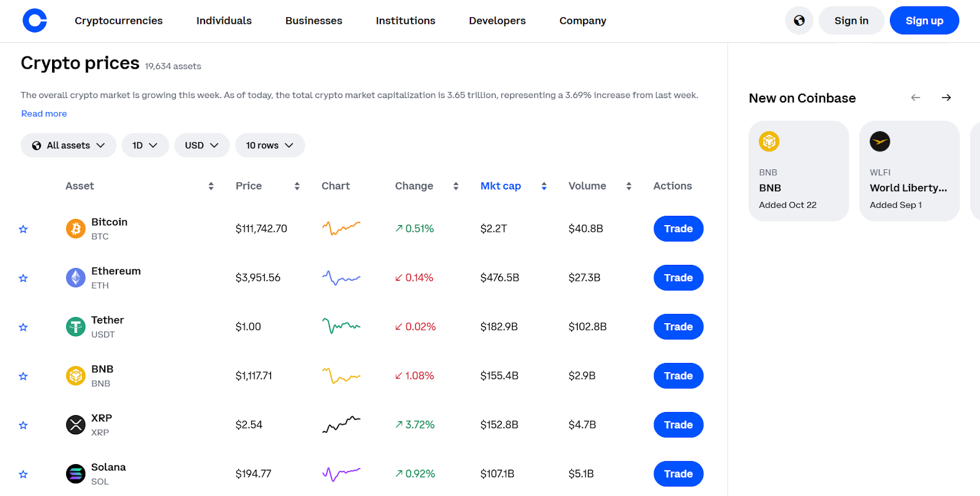Click the Sign in button
Screen dimensions: 980x496
point(851,20)
